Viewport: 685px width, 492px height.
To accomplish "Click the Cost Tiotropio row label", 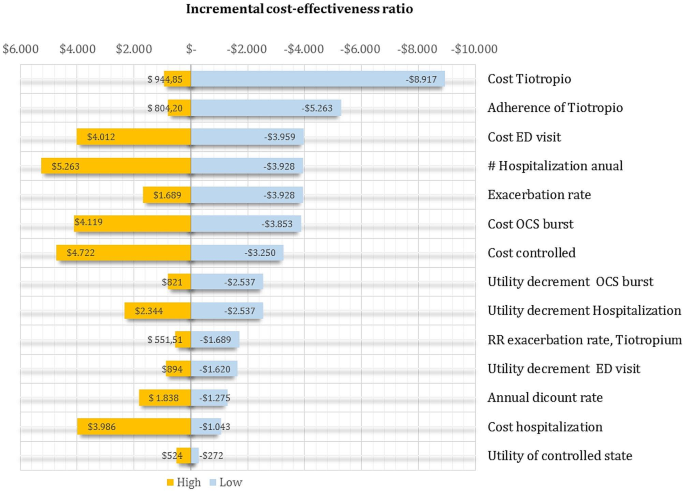I will click(x=529, y=79).
